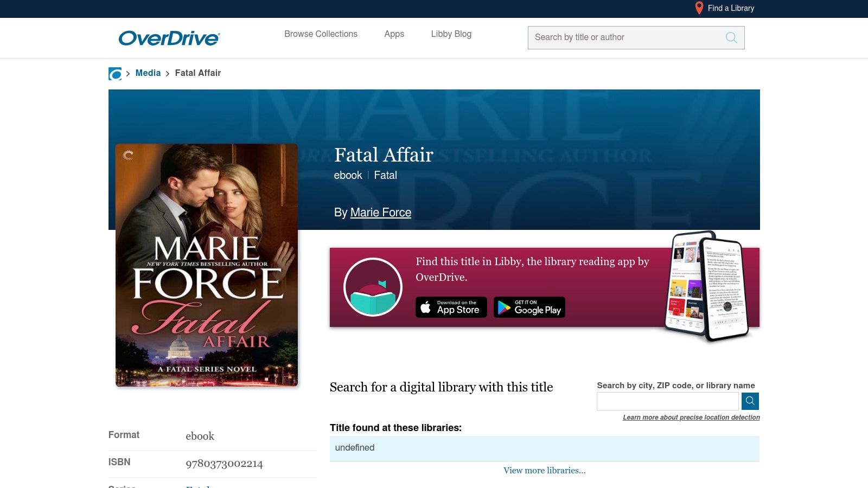Open precise location detection info link
Viewport: 868px width, 488px height.
(x=691, y=418)
